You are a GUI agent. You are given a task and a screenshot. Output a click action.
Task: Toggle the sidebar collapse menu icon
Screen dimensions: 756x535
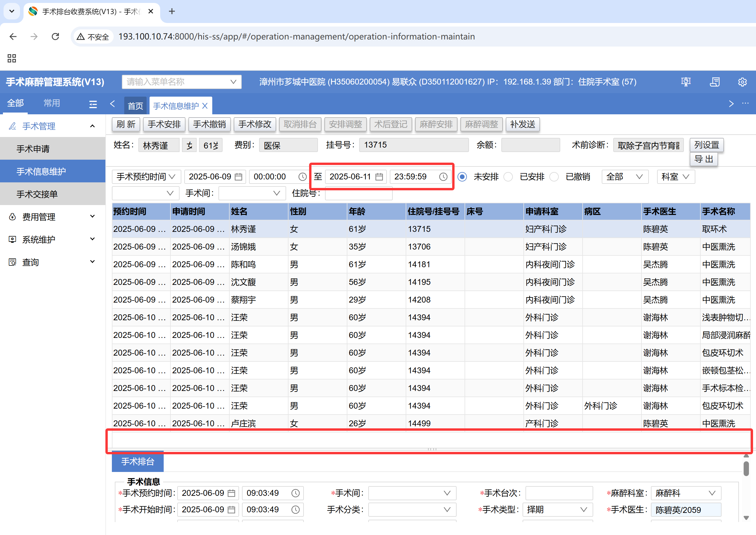coord(93,104)
